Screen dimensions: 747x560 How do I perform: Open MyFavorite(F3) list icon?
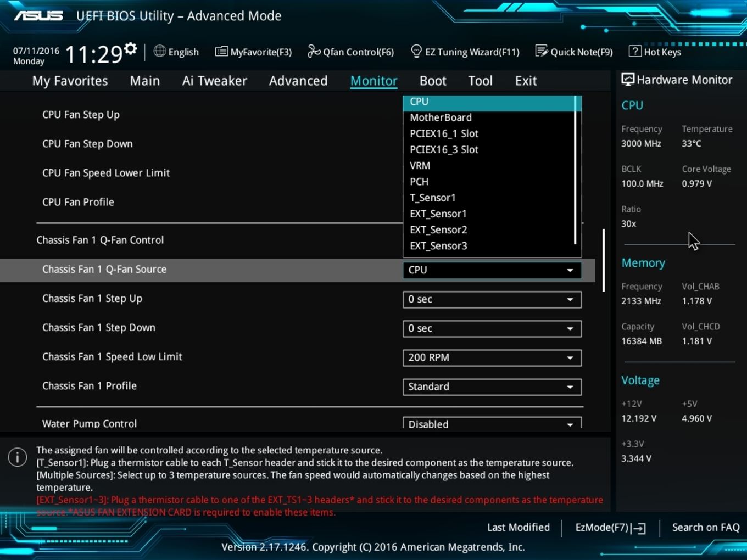(x=221, y=52)
